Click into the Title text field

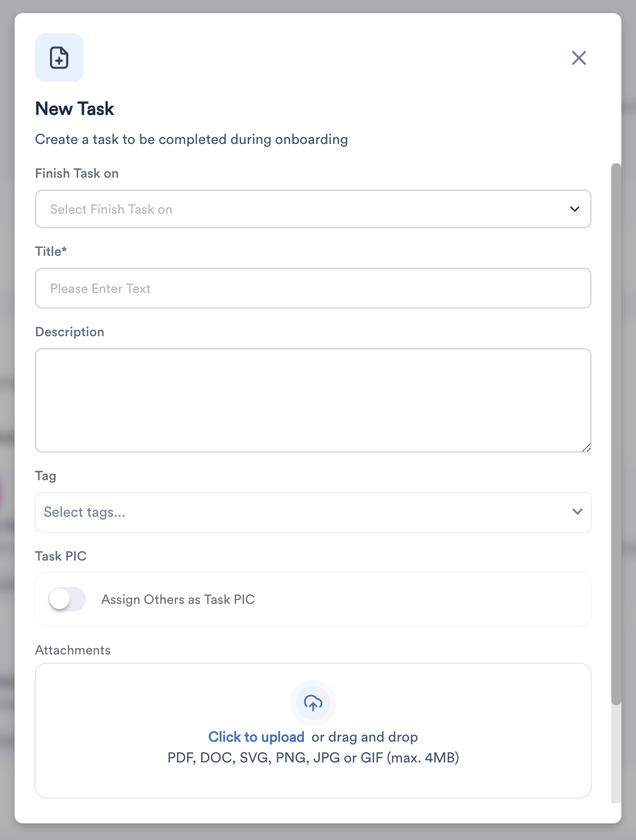click(313, 288)
